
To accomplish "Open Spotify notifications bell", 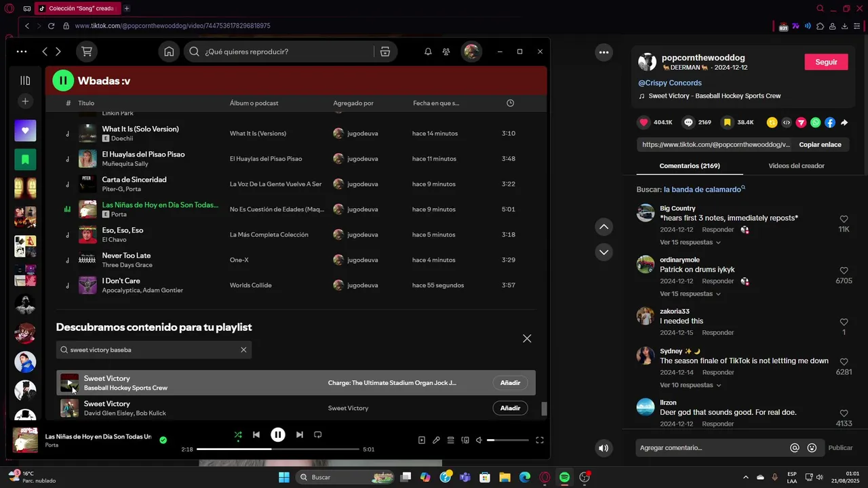I will tap(428, 52).
